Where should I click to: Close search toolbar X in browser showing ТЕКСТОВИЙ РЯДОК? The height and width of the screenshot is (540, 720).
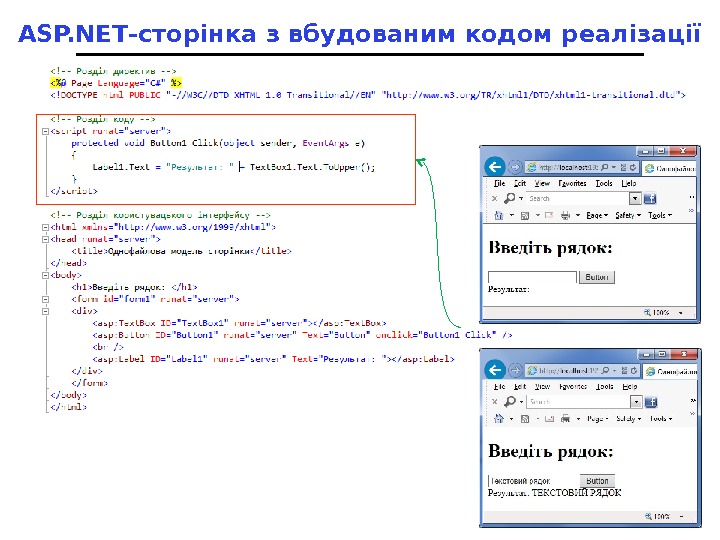click(x=495, y=401)
